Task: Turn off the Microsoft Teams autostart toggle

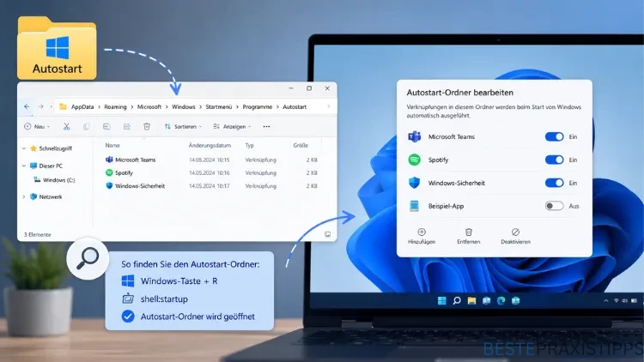Action: point(554,136)
